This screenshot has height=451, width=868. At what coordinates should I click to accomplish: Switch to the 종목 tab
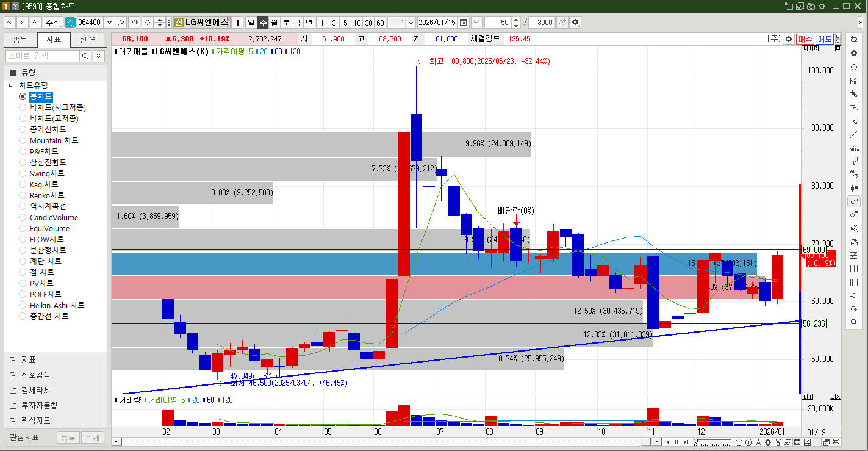20,40
